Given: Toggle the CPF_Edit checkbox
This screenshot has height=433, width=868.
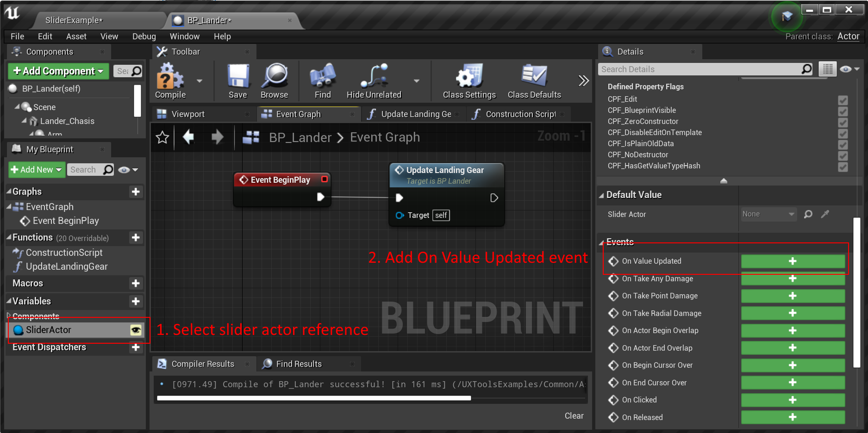Looking at the screenshot, I should (x=843, y=99).
